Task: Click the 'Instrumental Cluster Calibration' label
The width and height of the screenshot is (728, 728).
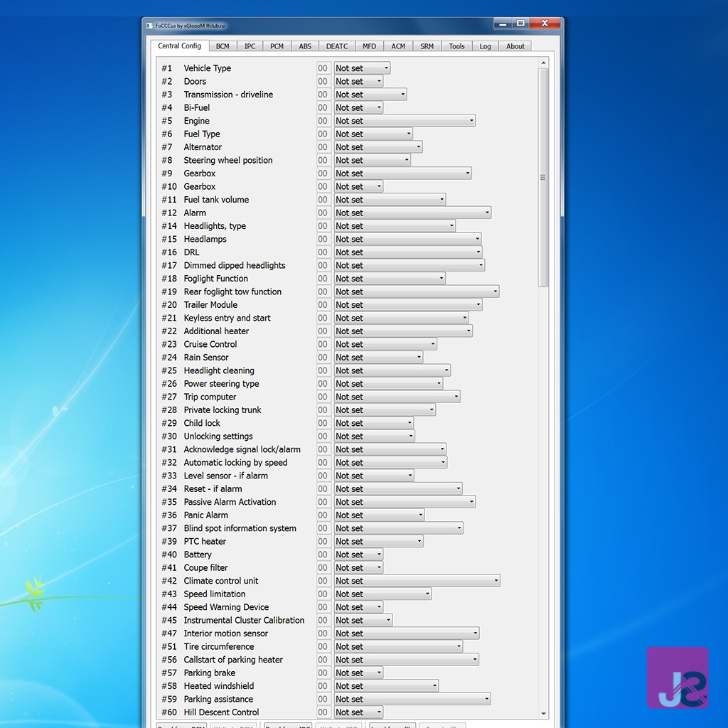Action: (245, 621)
